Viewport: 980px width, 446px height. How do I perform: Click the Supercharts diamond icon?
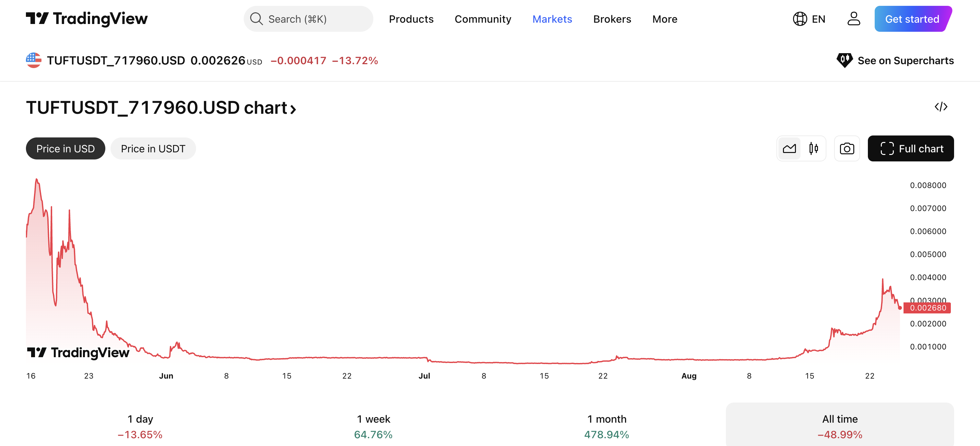pyautogui.click(x=845, y=60)
